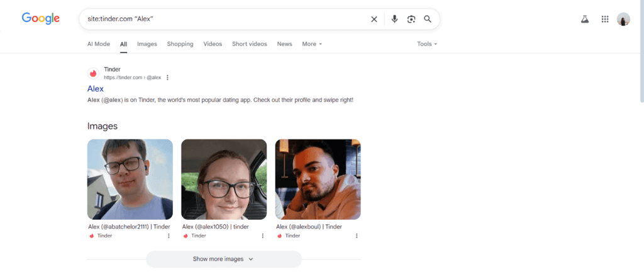Image resolution: width=644 pixels, height=275 pixels.
Task: Expand the More dropdown
Action: pyautogui.click(x=312, y=44)
